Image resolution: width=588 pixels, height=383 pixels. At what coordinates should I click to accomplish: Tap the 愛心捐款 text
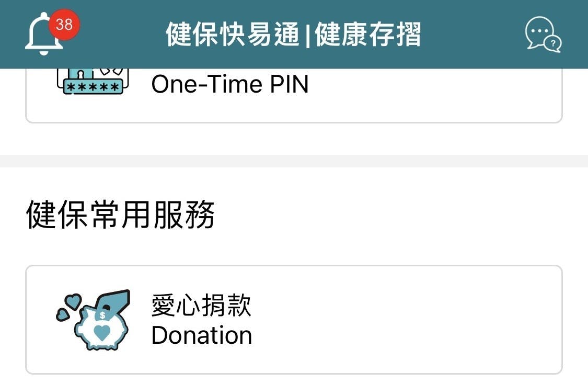[x=201, y=305]
